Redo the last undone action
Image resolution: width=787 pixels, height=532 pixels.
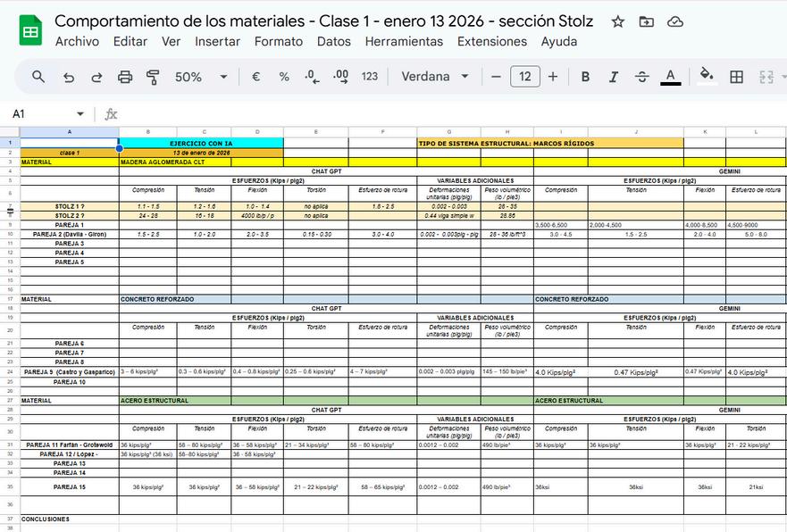click(96, 77)
